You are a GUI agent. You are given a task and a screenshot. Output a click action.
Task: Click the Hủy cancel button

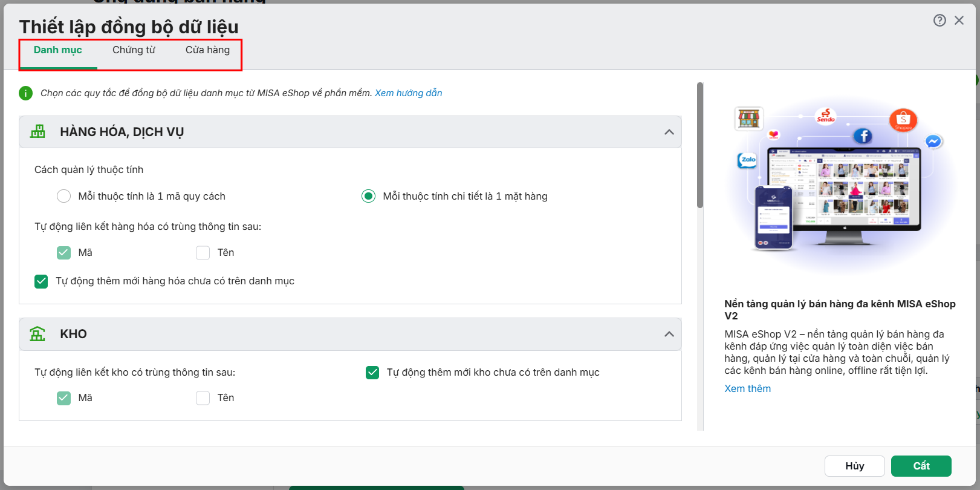click(x=855, y=466)
